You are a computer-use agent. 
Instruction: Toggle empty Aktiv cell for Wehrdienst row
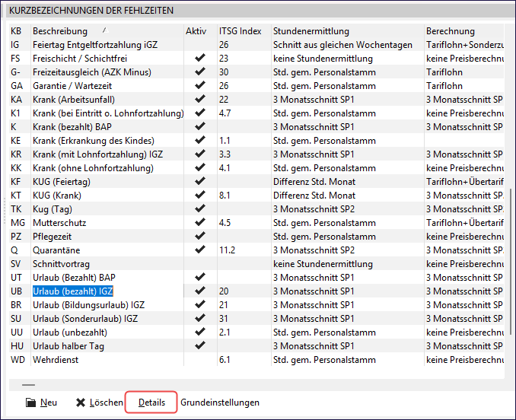(x=200, y=359)
